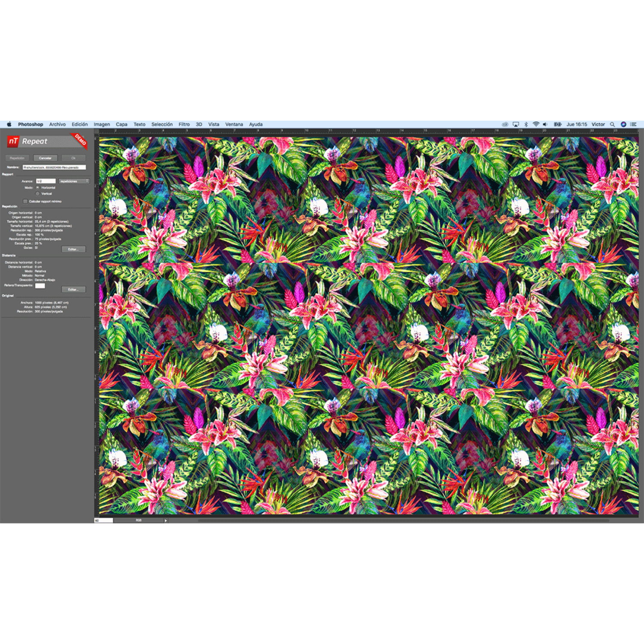
Task: Open the Wi-Fi status menu
Action: coord(536,125)
